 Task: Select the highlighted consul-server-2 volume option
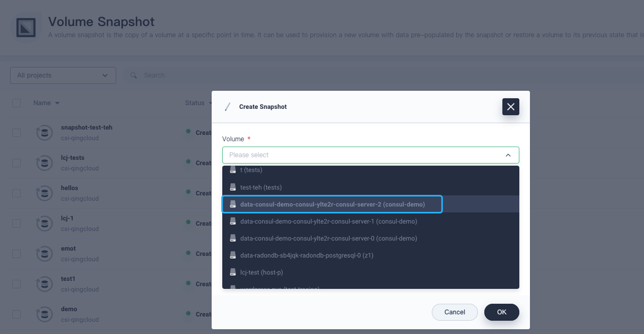click(333, 204)
